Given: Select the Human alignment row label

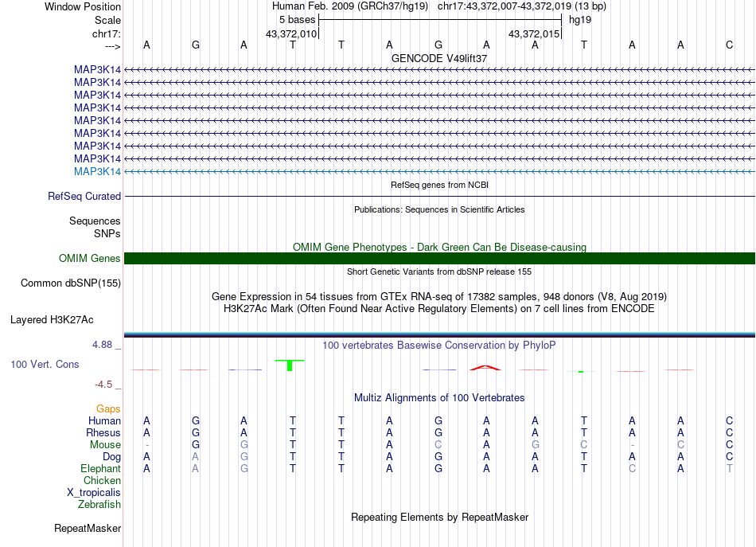Looking at the screenshot, I should tap(104, 420).
